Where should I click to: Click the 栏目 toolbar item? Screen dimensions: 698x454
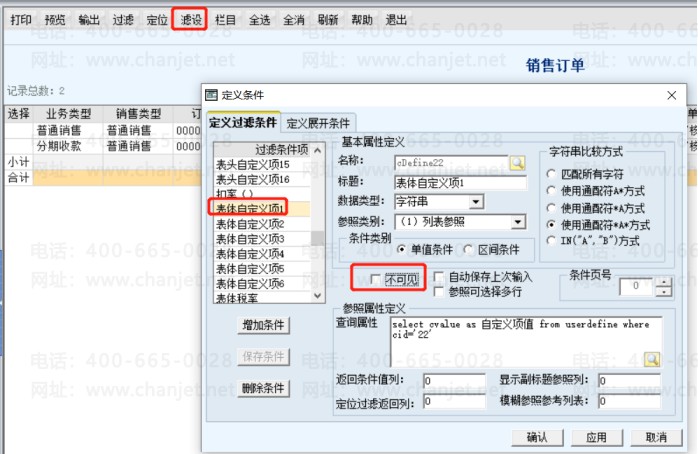(225, 20)
